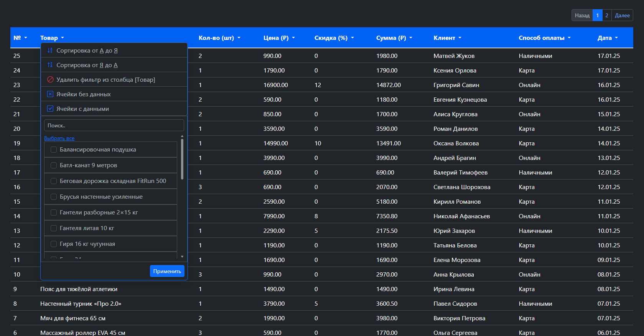Image resolution: width=644 pixels, height=336 pixels.
Task: Select the Ячейки с данными option
Action: tap(114, 109)
